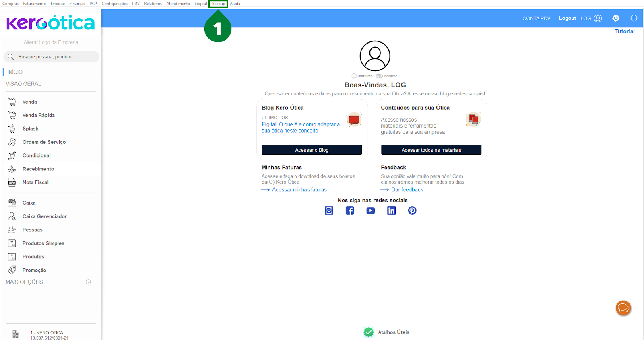Open the Tutorial link
The width and height of the screenshot is (644, 340).
click(625, 31)
